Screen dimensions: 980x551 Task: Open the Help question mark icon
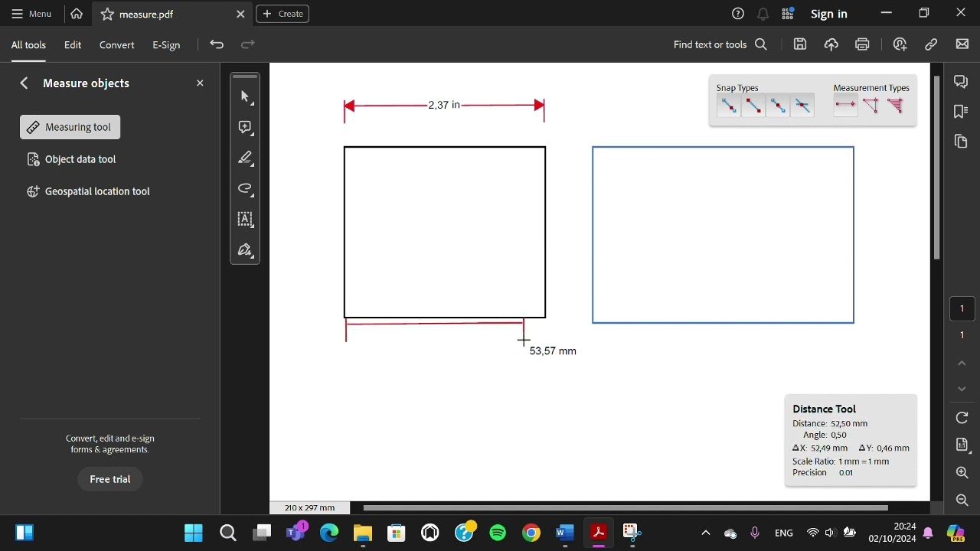(738, 14)
